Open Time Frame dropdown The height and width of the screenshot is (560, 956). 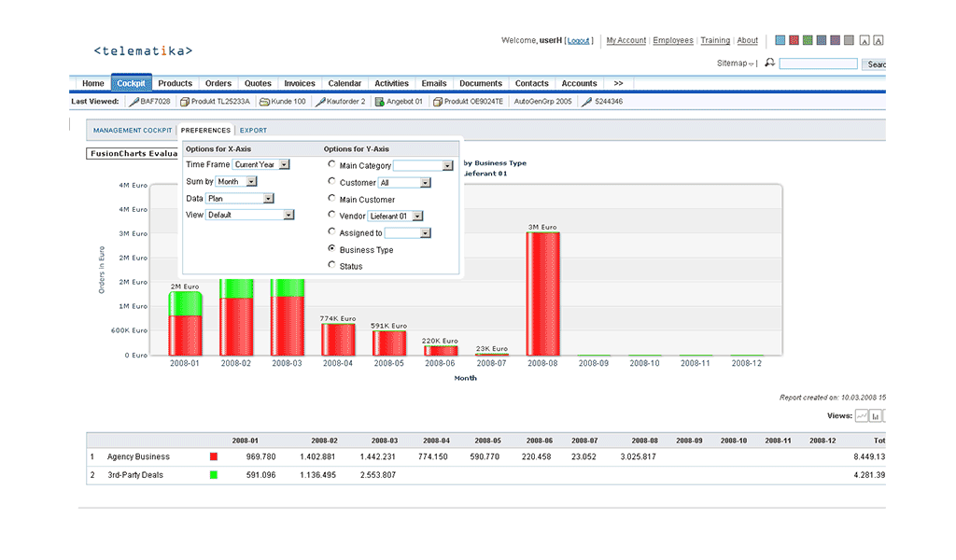pos(261,164)
